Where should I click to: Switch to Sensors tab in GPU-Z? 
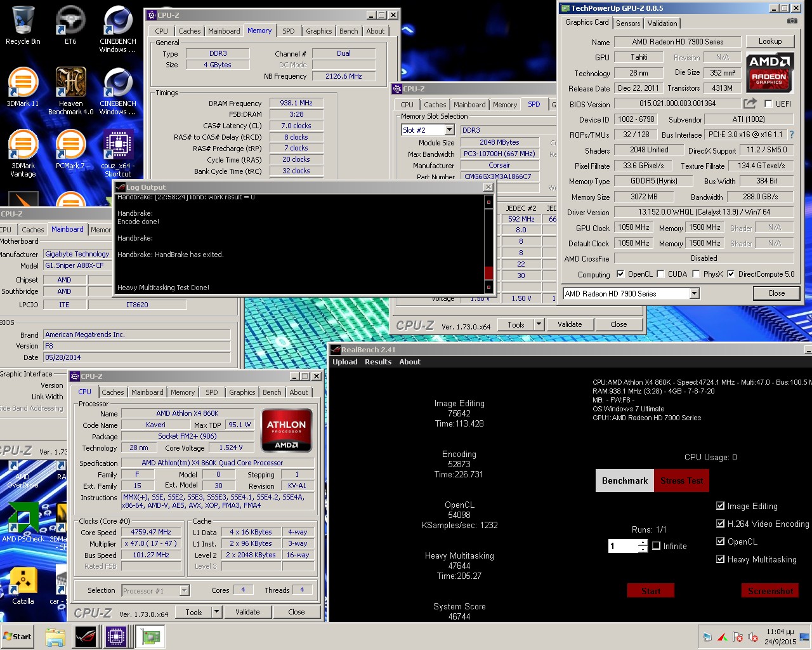[x=628, y=23]
